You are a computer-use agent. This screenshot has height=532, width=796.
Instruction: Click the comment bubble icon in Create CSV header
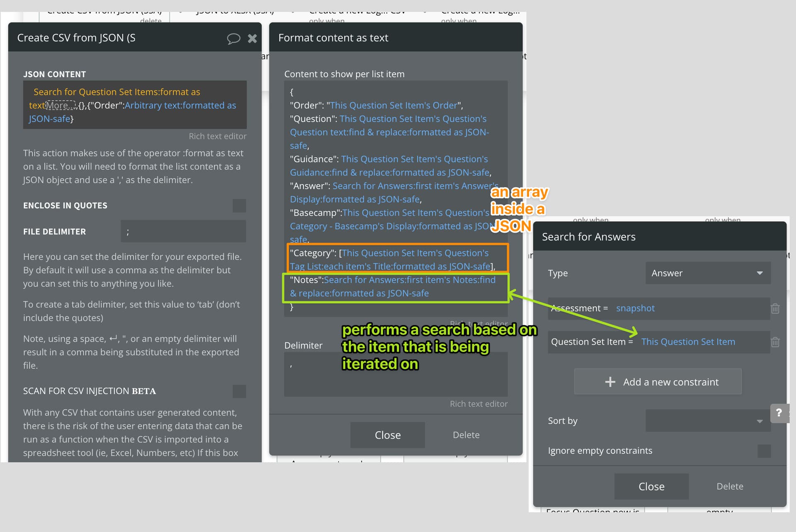tap(233, 39)
